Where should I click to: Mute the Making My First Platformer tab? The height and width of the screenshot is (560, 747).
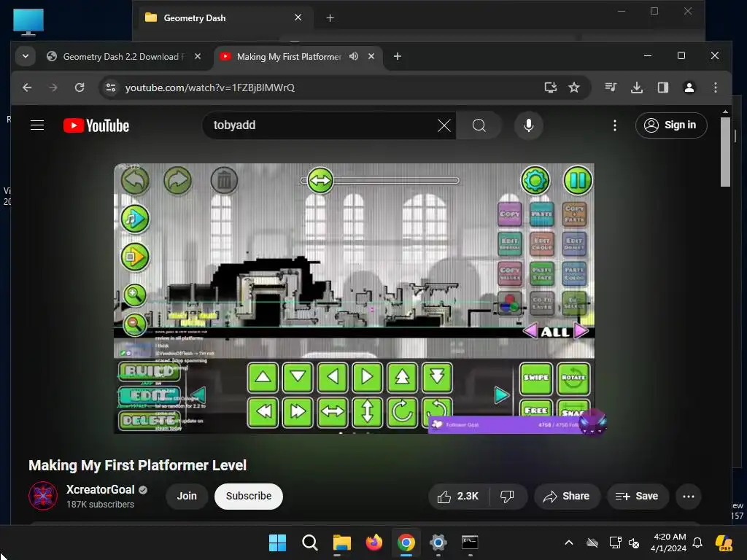click(354, 56)
